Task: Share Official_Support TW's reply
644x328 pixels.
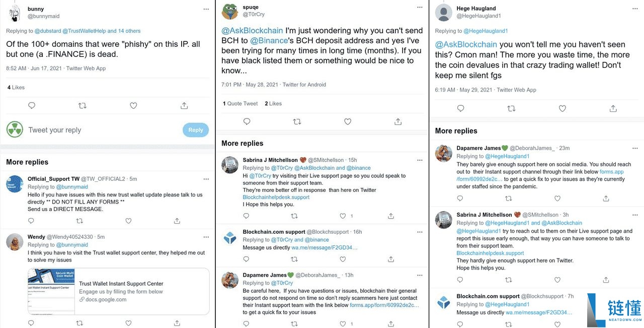Action: [177, 221]
